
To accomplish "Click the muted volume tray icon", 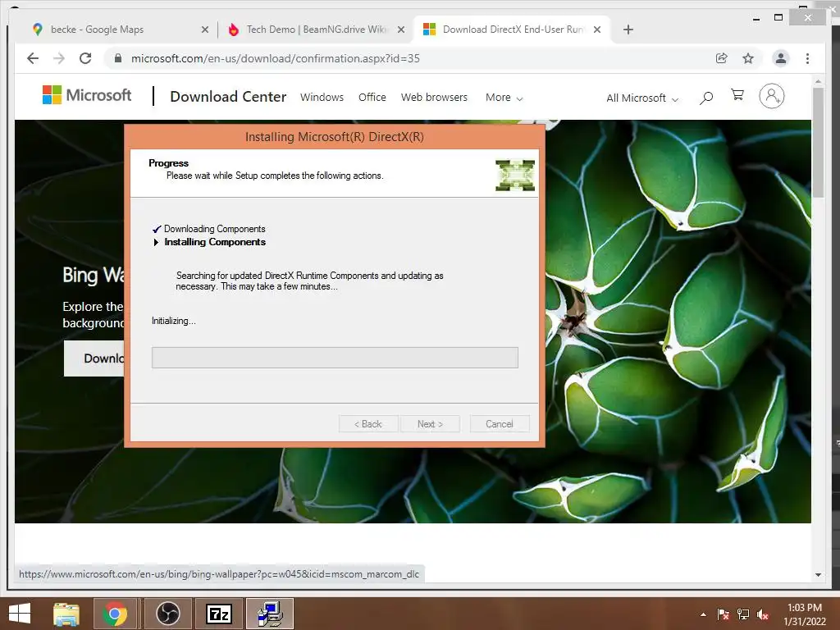I will (x=763, y=614).
